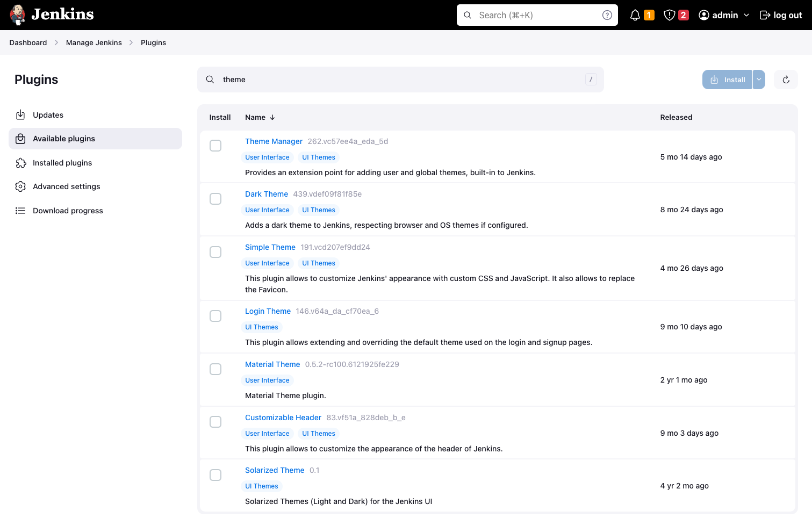This screenshot has width=812, height=518.
Task: Open the notifications bell icon
Action: click(635, 15)
